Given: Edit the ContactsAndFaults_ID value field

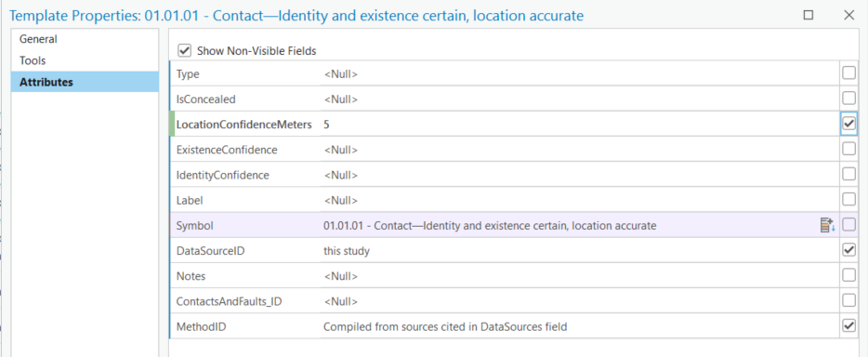Looking at the screenshot, I should pyautogui.click(x=579, y=301).
